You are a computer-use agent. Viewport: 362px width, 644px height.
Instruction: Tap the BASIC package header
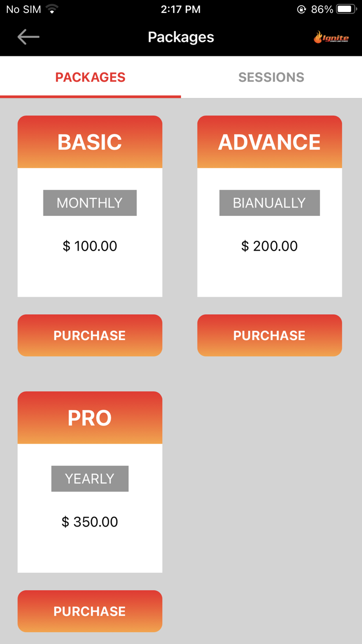[x=90, y=142]
